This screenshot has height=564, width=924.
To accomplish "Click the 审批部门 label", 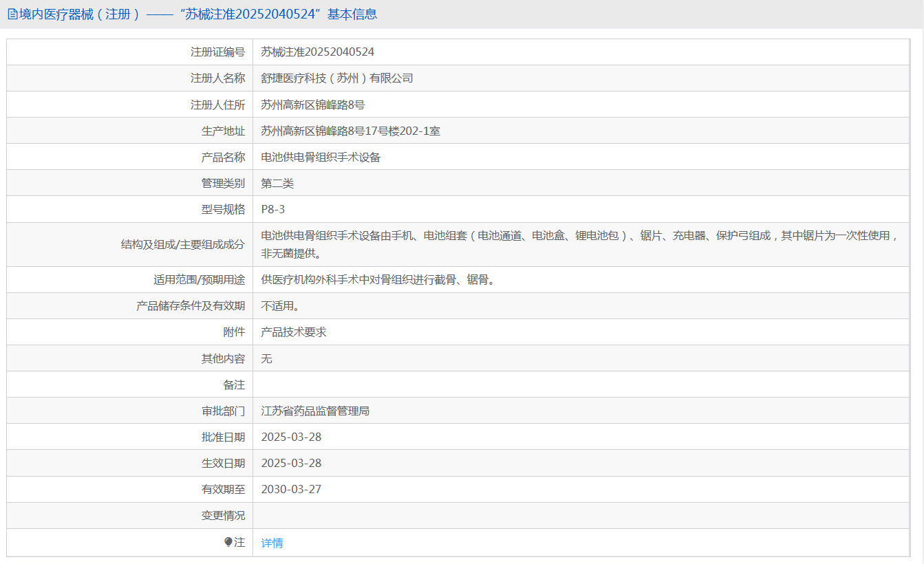I will point(223,411).
